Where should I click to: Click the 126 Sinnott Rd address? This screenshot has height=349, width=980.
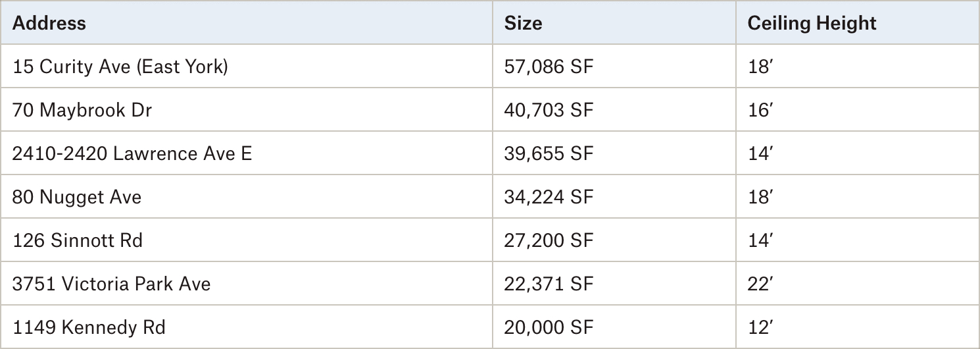coord(77,240)
